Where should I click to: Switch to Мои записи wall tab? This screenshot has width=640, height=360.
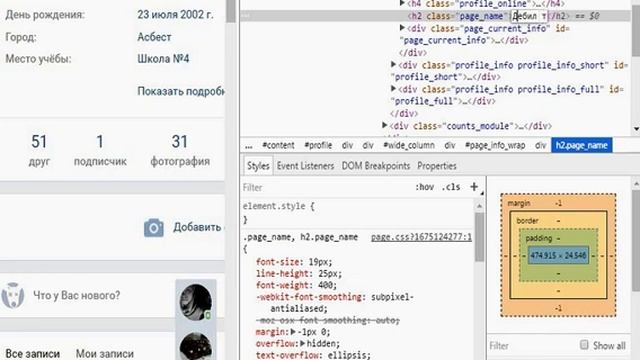[105, 353]
